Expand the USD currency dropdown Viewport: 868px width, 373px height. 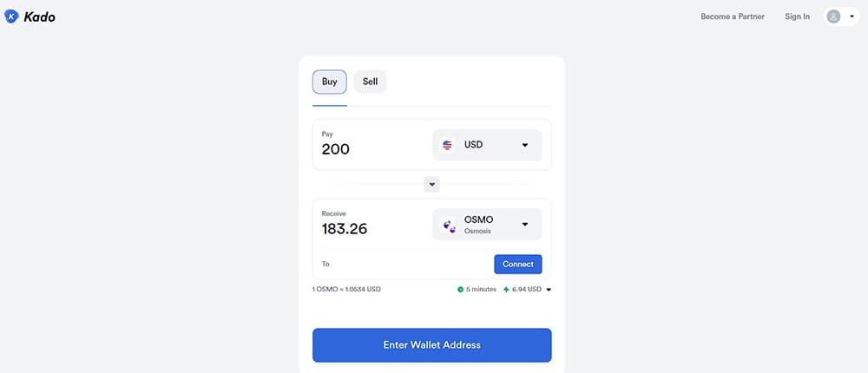point(487,145)
